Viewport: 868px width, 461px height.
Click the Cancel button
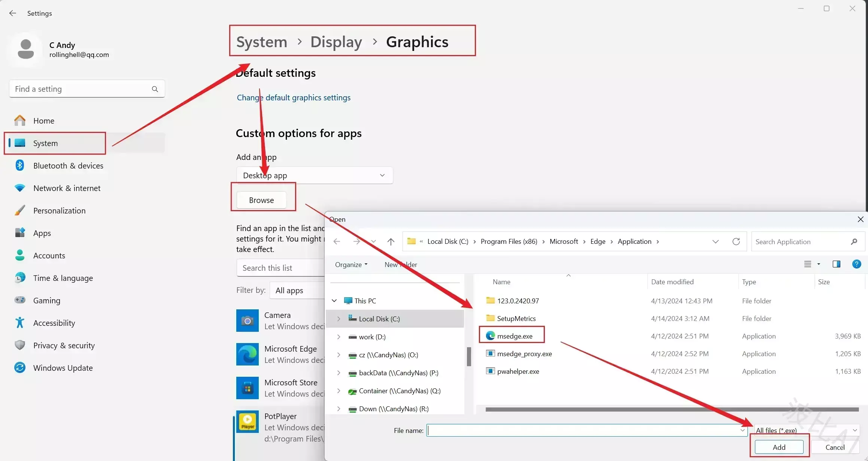click(x=835, y=447)
